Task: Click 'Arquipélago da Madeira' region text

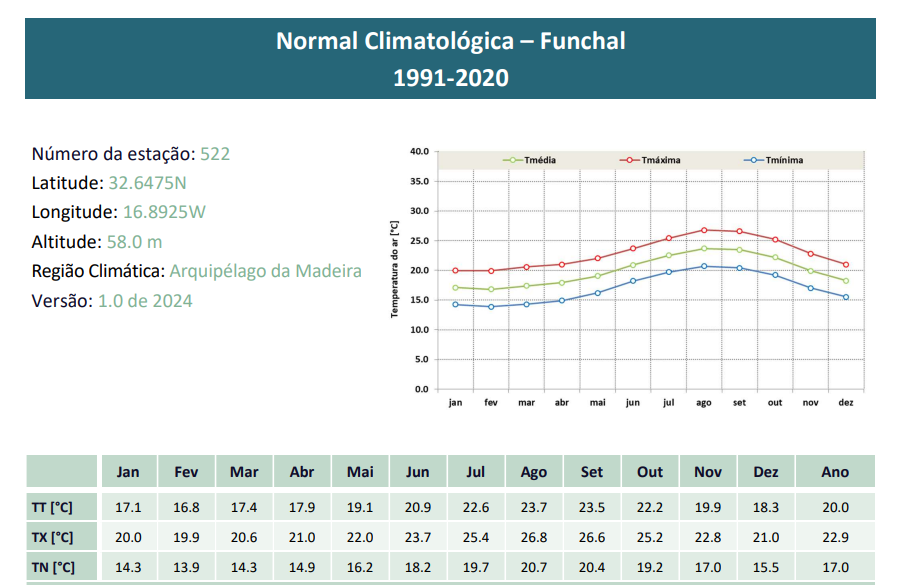Action: click(265, 271)
